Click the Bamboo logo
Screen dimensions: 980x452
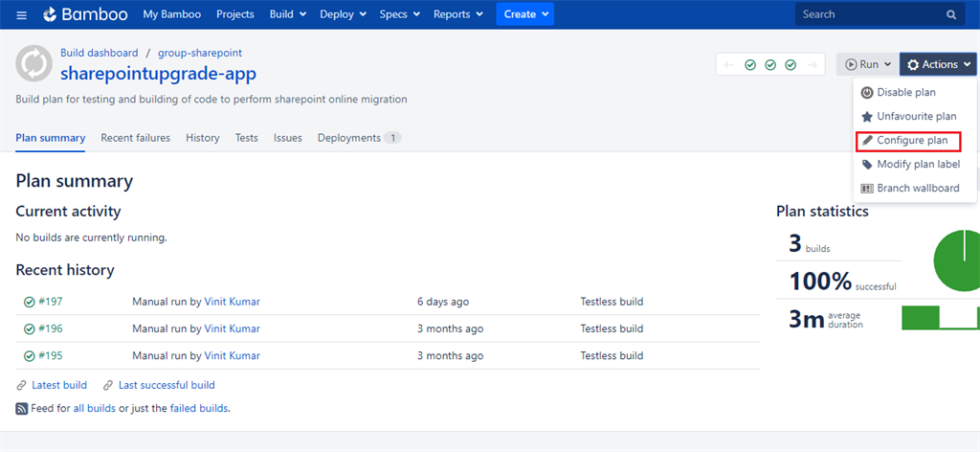(x=84, y=14)
